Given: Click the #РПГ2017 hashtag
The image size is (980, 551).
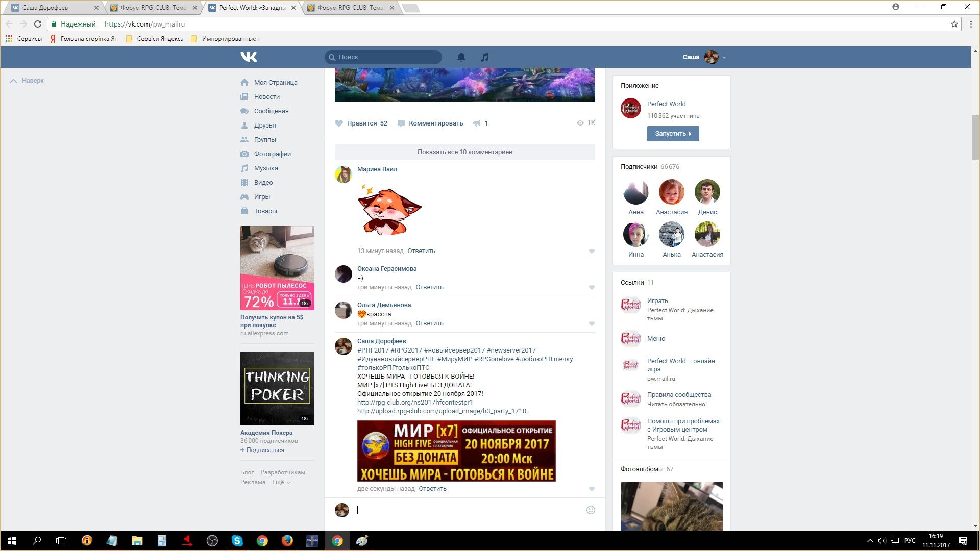Looking at the screenshot, I should [x=373, y=350].
